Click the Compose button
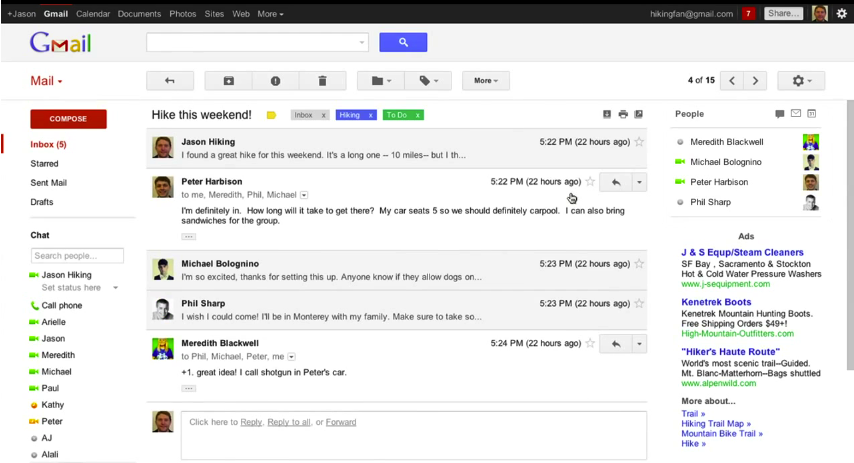 pos(68,119)
